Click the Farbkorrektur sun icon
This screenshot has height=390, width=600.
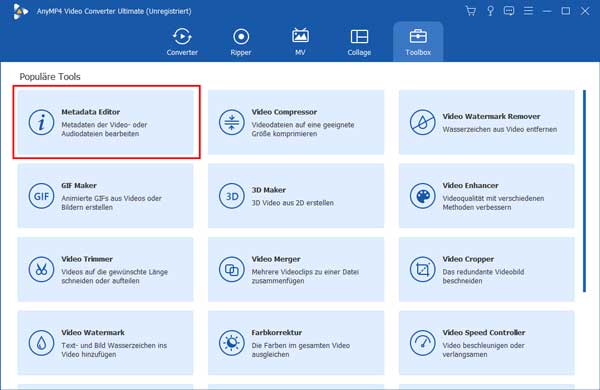point(232,343)
